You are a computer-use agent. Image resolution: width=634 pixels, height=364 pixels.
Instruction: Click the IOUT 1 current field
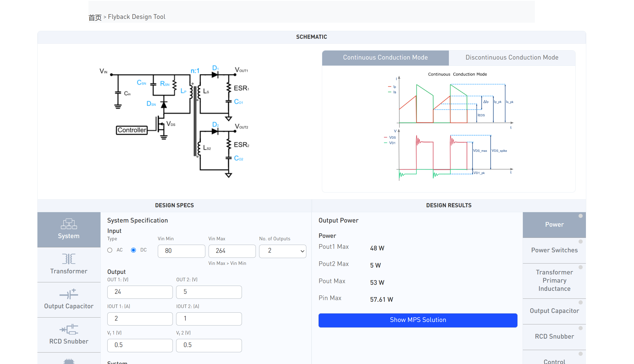tap(140, 319)
